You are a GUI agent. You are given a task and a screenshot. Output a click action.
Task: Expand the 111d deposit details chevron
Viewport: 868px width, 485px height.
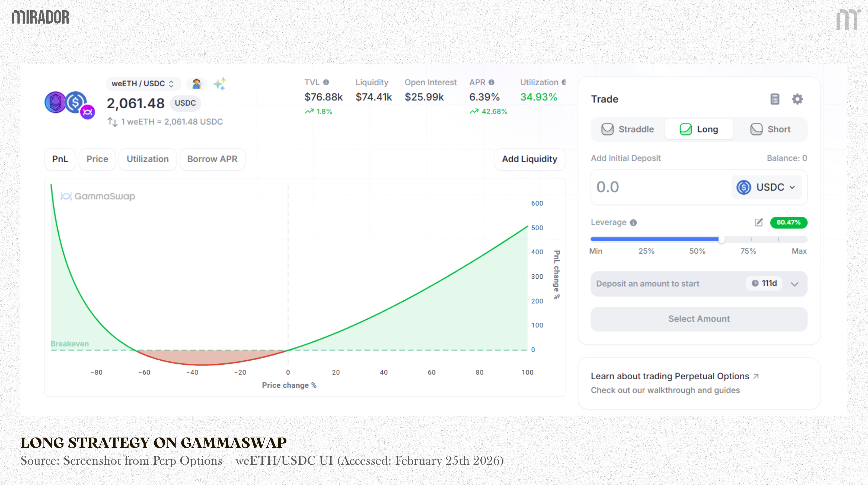tap(794, 284)
